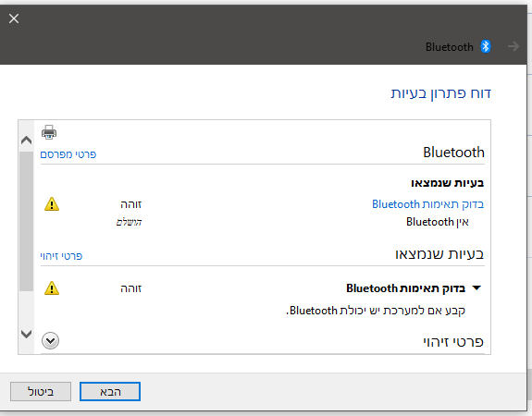
Task: Click the דוח פתרון בעיות heading
Action: (x=440, y=93)
